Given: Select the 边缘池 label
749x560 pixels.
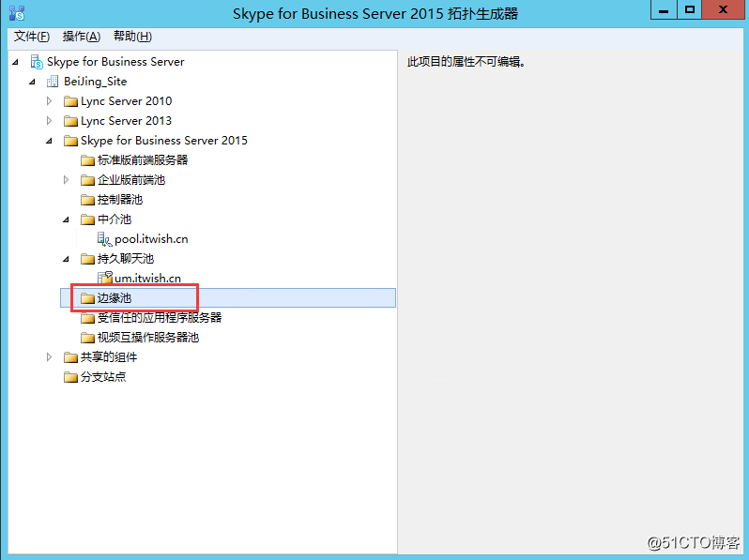Looking at the screenshot, I should click(x=115, y=298).
